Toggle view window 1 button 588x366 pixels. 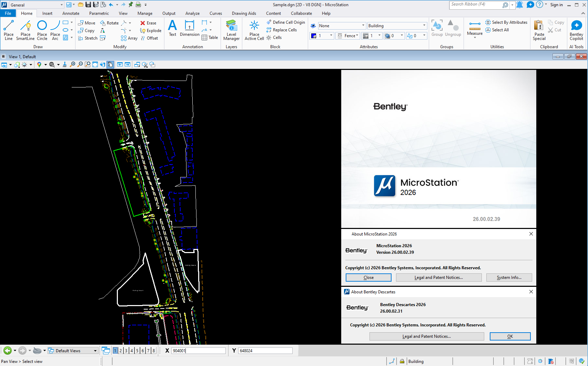(x=115, y=351)
